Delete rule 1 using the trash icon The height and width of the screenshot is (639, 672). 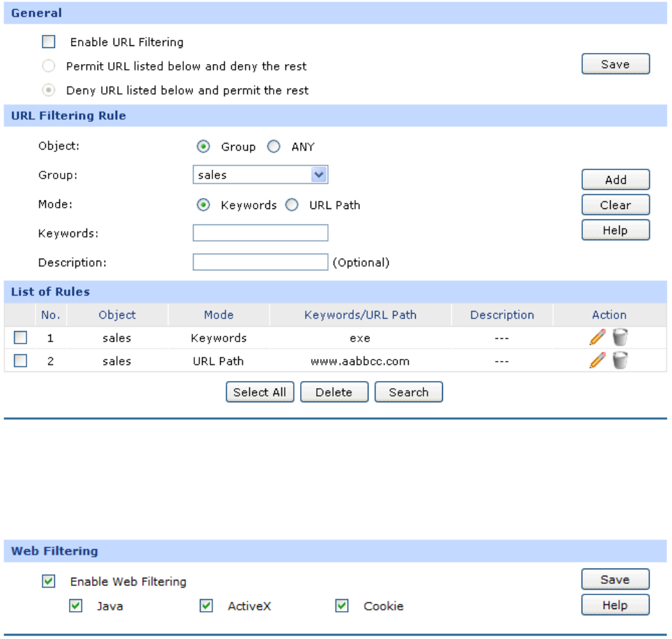[620, 337]
